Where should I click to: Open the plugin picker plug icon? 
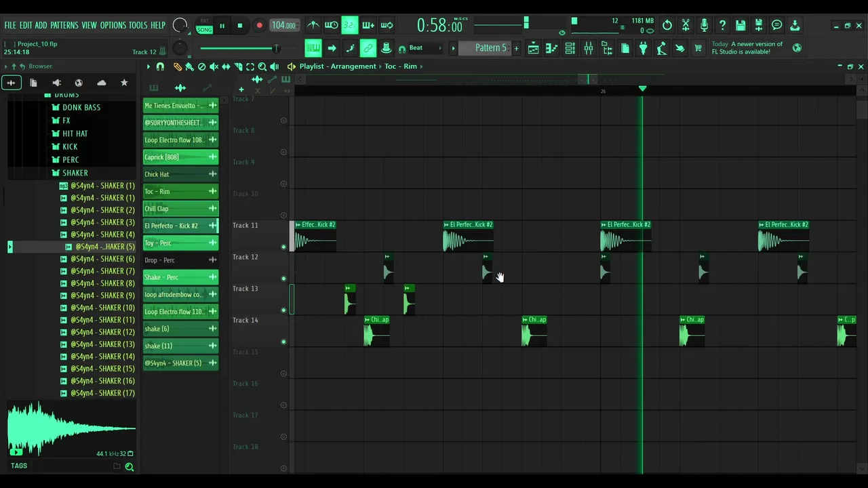[643, 48]
